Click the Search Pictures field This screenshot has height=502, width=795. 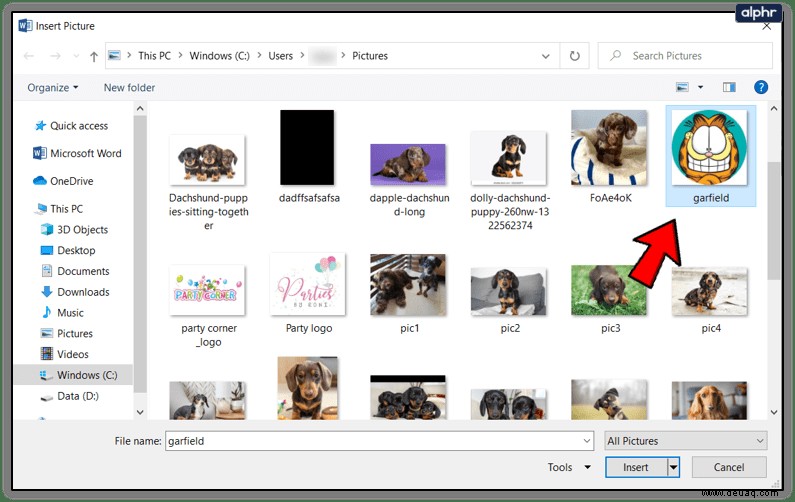point(685,56)
